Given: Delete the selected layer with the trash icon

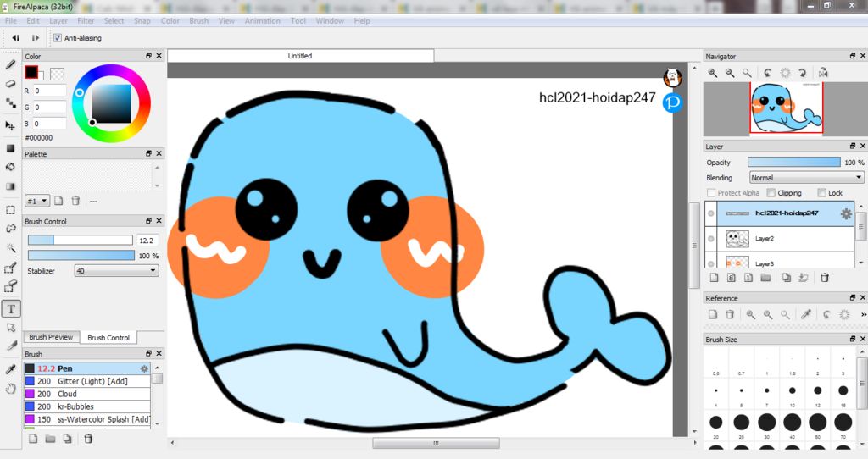Looking at the screenshot, I should [825, 278].
